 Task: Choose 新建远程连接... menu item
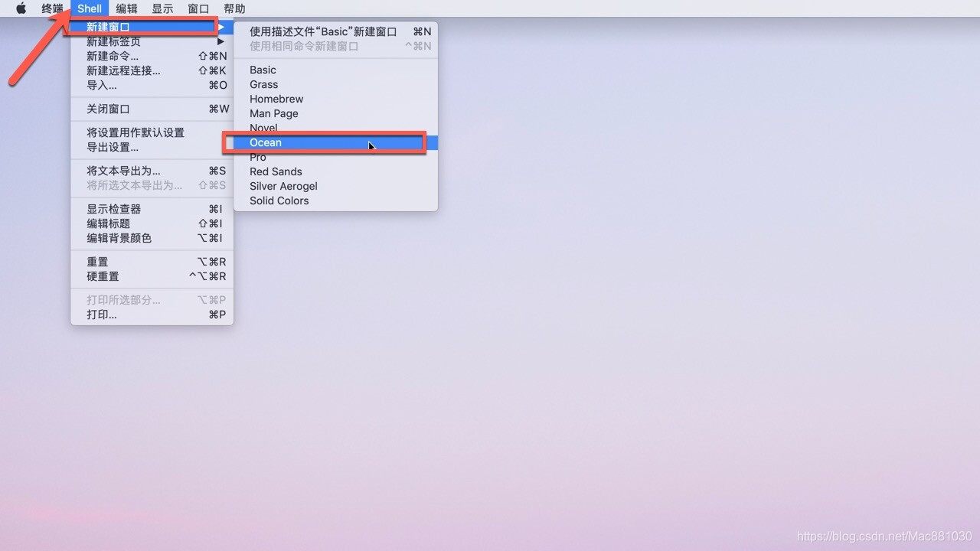click(152, 70)
